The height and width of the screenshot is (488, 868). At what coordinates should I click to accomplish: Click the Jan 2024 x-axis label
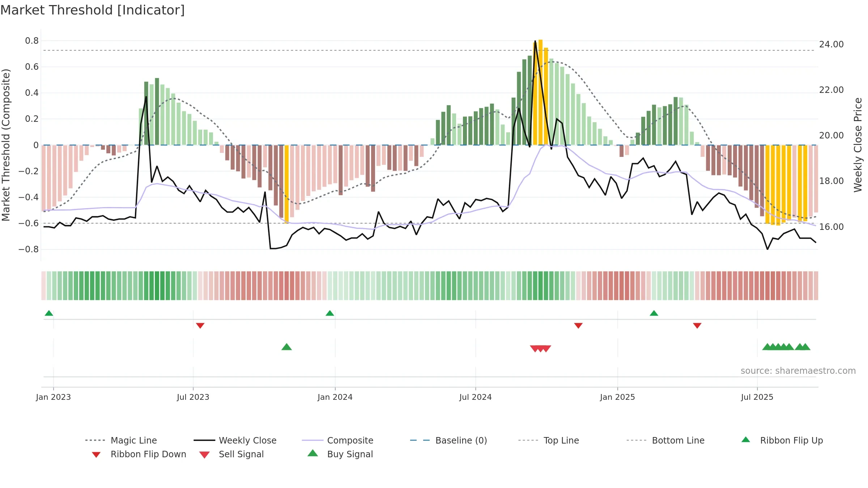335,397
